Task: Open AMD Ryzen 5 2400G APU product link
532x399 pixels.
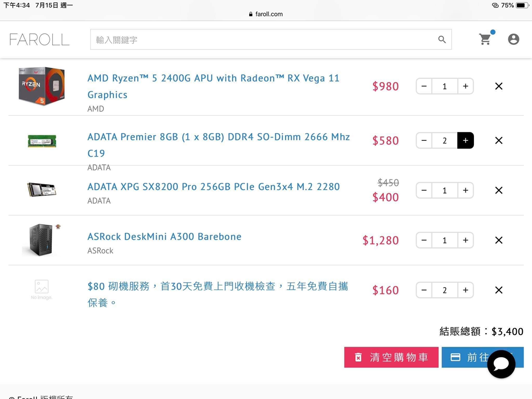Action: click(x=213, y=86)
